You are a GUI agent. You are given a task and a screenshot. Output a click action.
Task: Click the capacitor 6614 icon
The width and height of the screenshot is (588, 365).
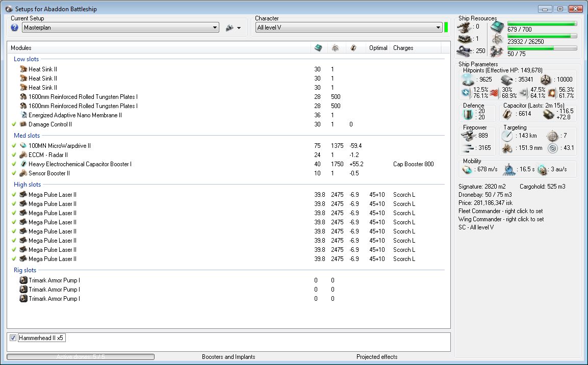[507, 114]
